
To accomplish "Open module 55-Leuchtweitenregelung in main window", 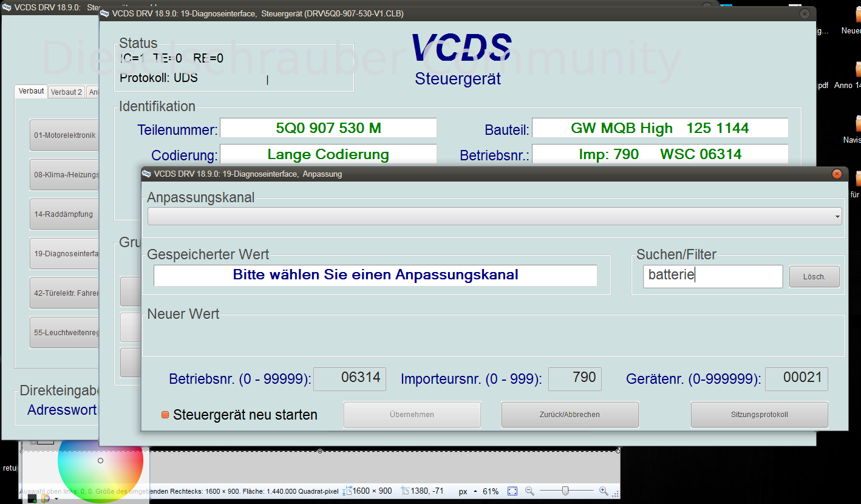I will point(64,333).
